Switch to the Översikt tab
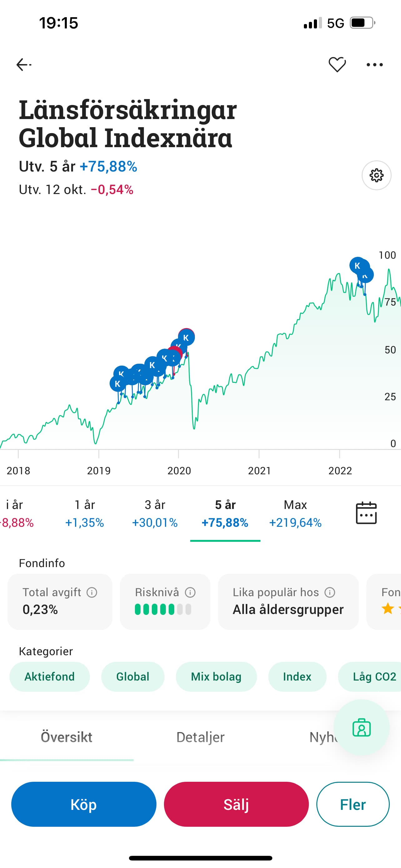 (x=66, y=737)
